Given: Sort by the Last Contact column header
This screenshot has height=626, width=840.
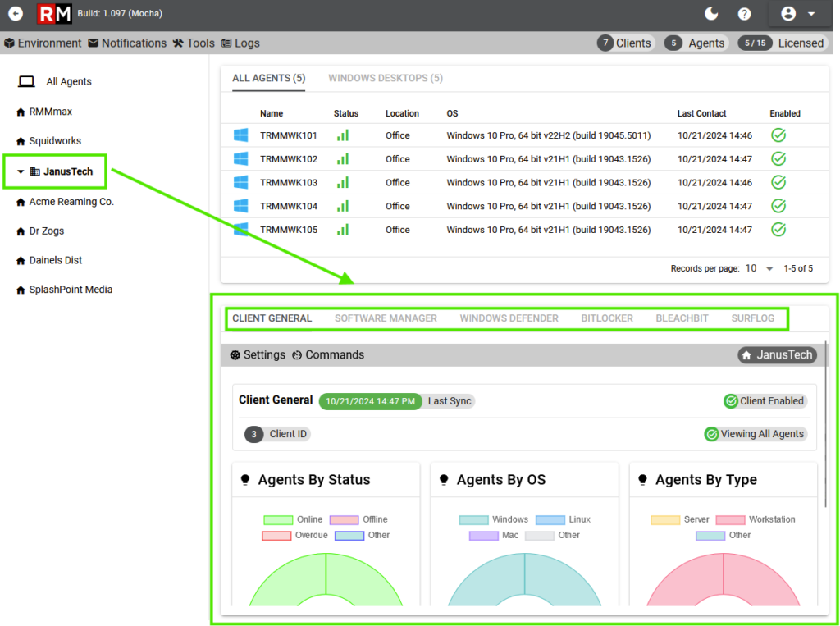Looking at the screenshot, I should 702,113.
